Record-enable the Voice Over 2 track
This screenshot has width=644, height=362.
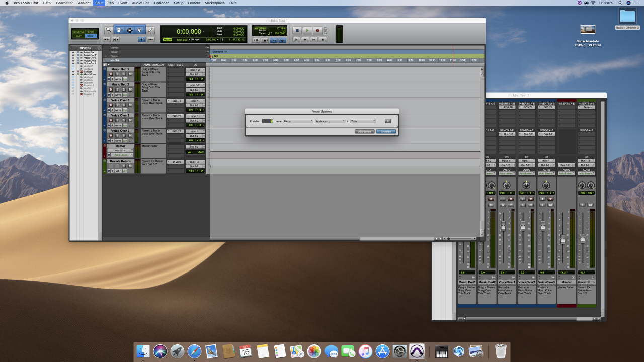[111, 120]
